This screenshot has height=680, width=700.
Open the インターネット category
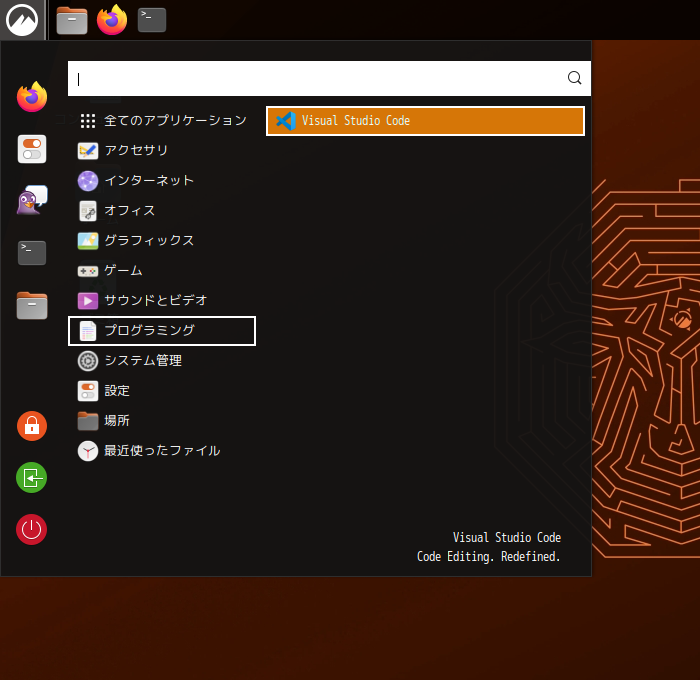162,181
